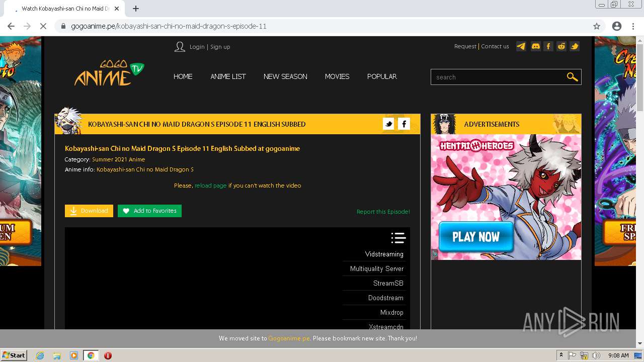The height and width of the screenshot is (362, 644).
Task: Click the Opera taskbar icon
Action: [x=108, y=355]
